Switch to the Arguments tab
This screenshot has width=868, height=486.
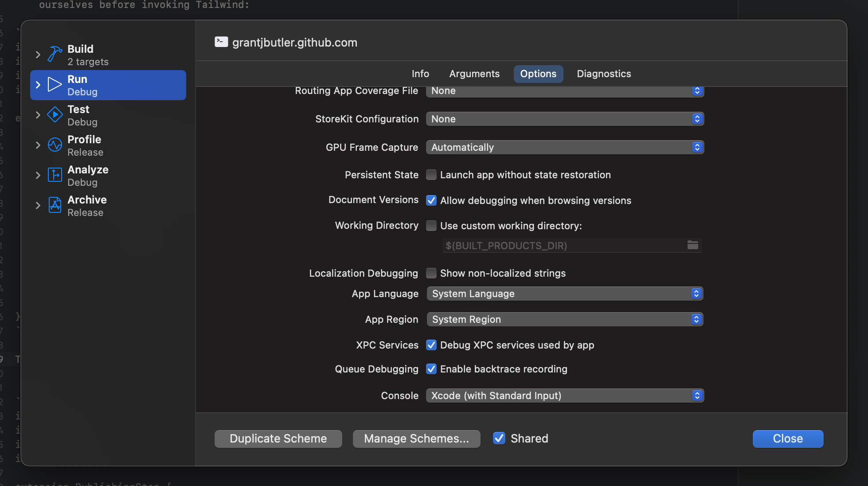click(474, 73)
